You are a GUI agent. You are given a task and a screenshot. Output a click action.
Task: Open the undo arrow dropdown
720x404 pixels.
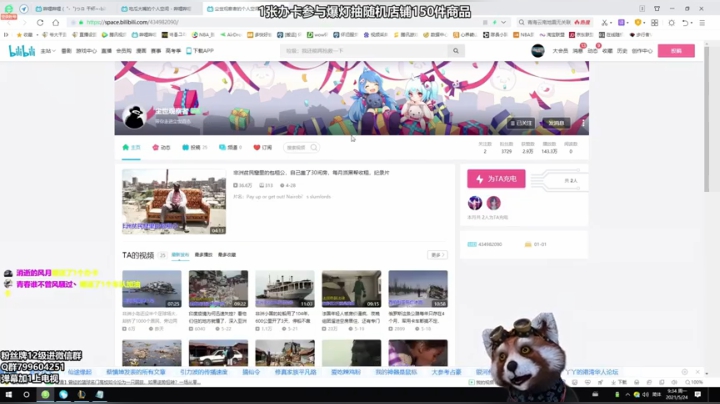click(x=691, y=23)
